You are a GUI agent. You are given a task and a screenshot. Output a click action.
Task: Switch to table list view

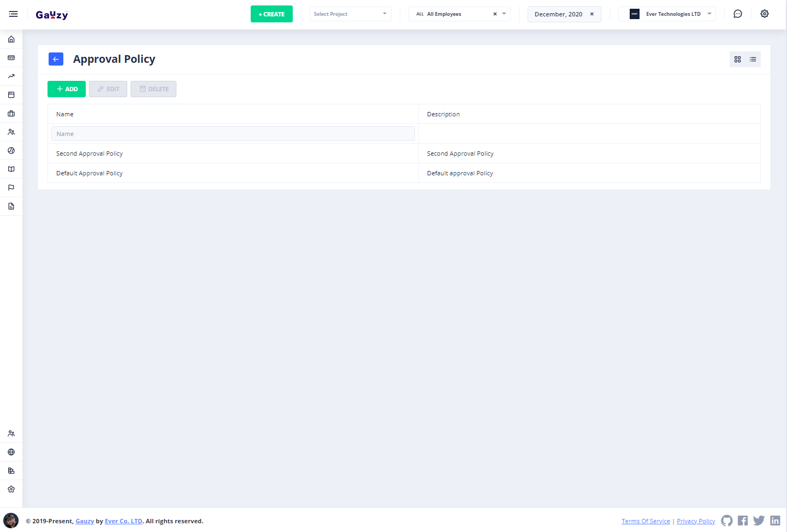click(753, 60)
